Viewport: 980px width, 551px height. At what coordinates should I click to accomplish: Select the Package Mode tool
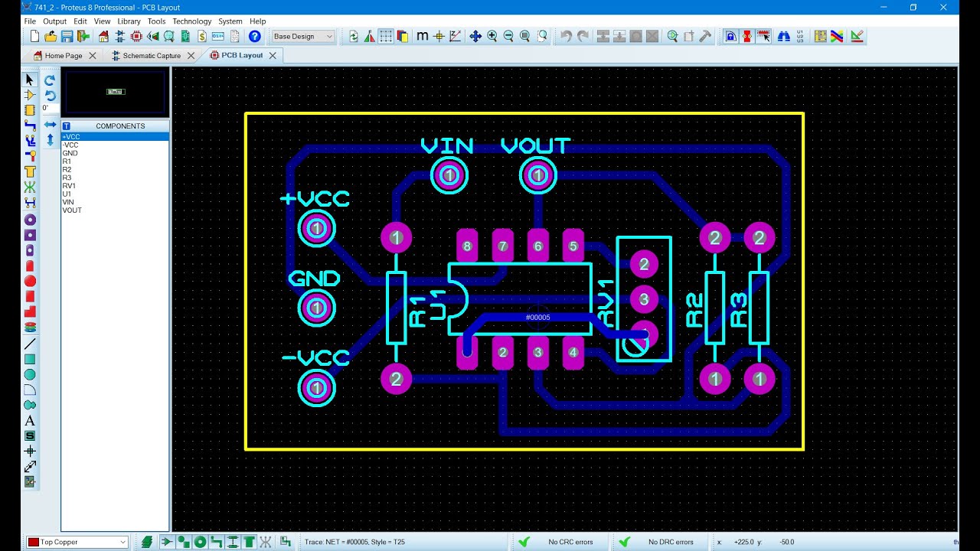point(30,110)
